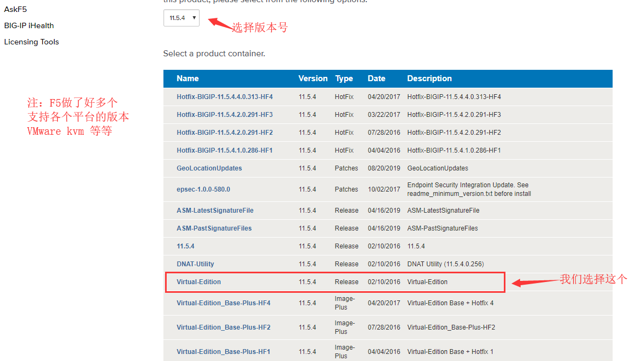Screen dimensions: 644x361
Task: Click date 08/20/2019 for GeoLocationUpdates
Action: 384,168
